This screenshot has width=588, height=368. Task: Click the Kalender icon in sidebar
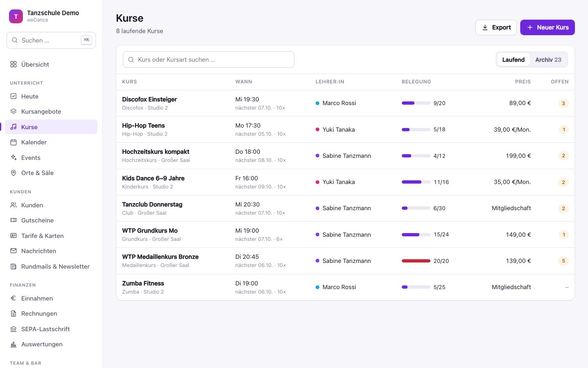[13, 142]
